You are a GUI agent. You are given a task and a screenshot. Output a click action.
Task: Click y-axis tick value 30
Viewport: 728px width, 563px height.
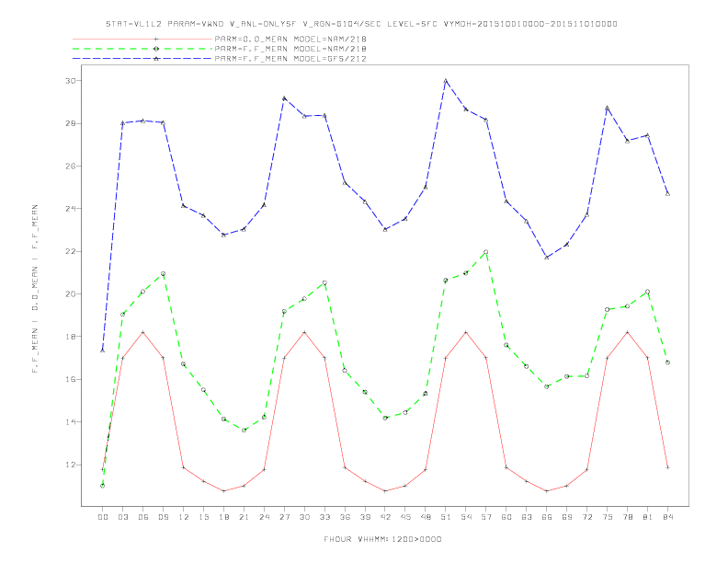[x=70, y=81]
